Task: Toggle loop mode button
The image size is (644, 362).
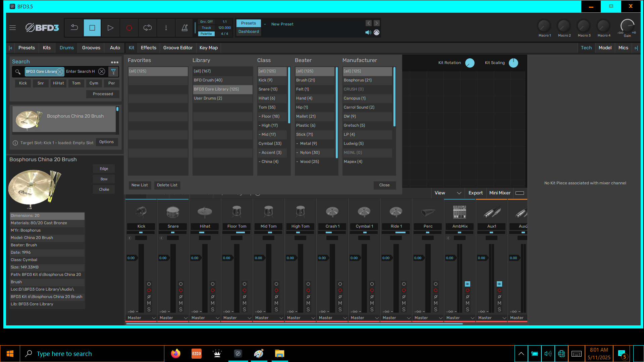Action: tap(148, 28)
